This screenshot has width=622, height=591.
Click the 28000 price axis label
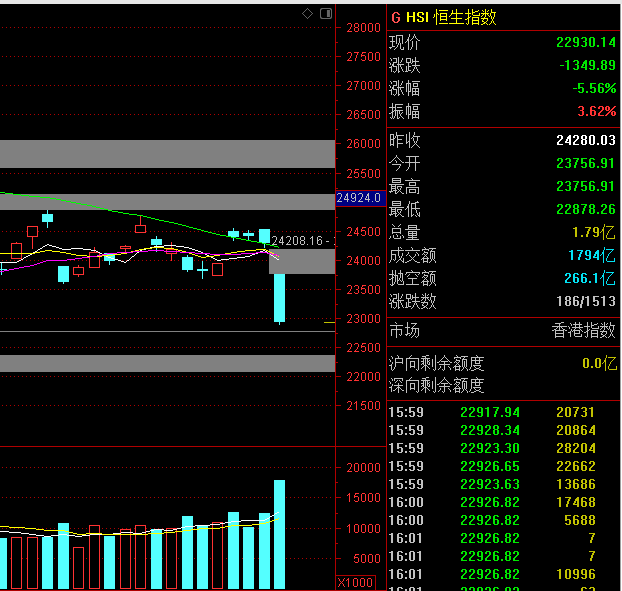pos(363,28)
